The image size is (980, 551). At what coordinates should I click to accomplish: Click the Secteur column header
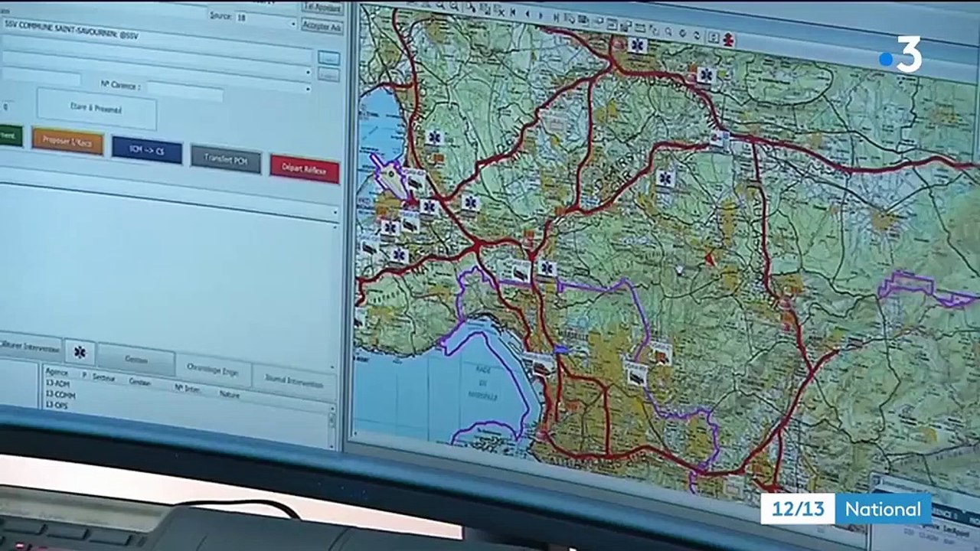(x=104, y=377)
